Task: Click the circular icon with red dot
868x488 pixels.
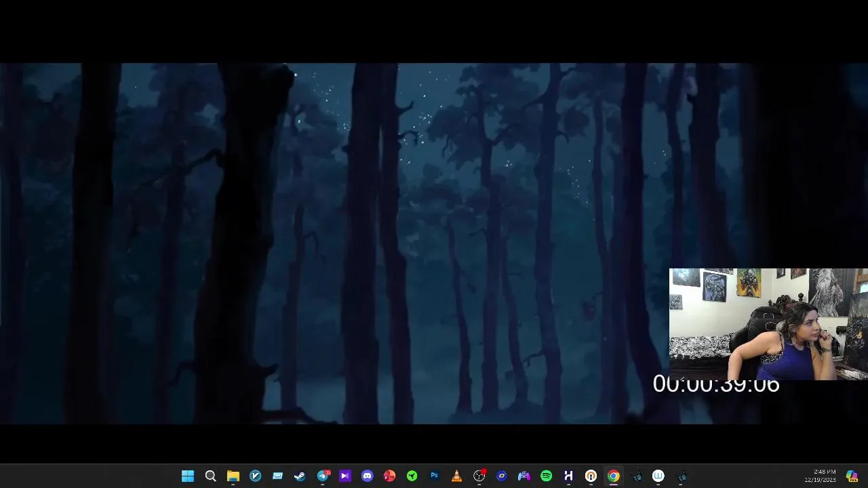Action: click(479, 476)
